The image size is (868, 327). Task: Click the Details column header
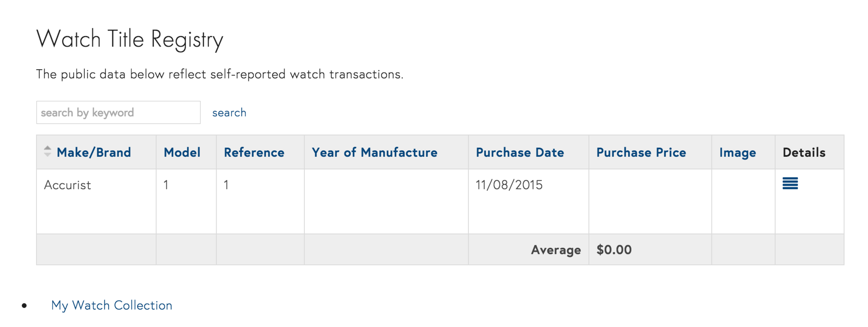(x=804, y=152)
